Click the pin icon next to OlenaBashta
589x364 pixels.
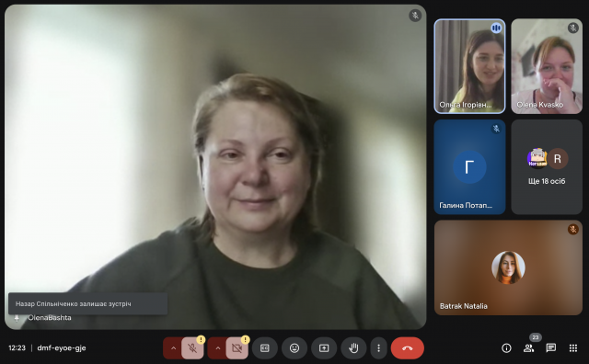click(17, 318)
